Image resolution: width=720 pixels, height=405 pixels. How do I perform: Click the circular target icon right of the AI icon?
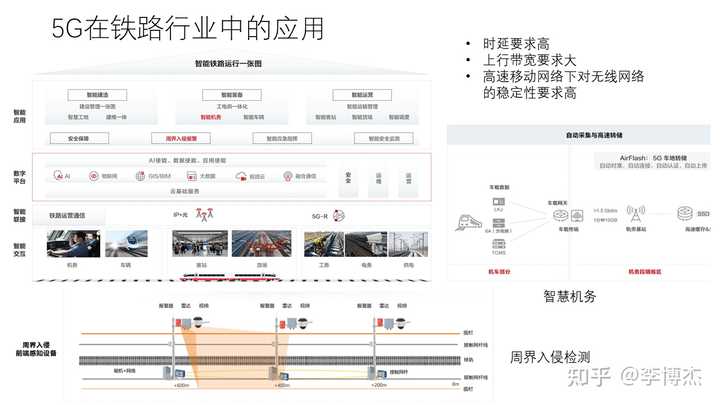click(94, 176)
